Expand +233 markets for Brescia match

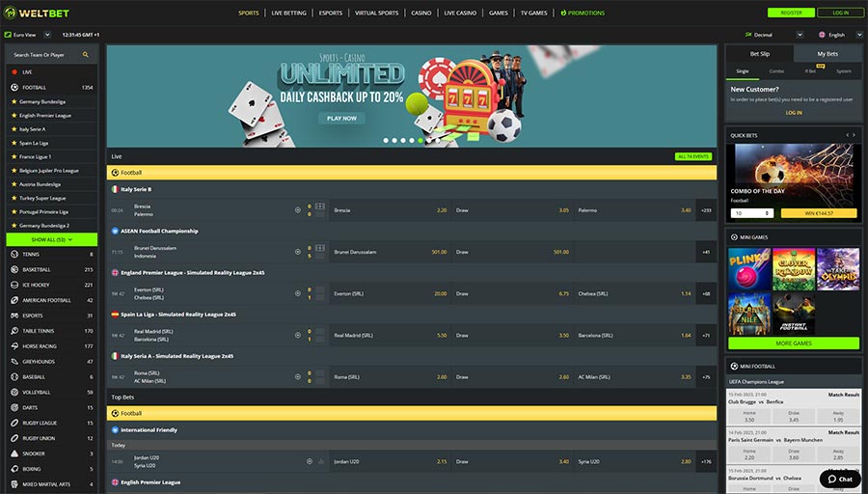(x=706, y=210)
